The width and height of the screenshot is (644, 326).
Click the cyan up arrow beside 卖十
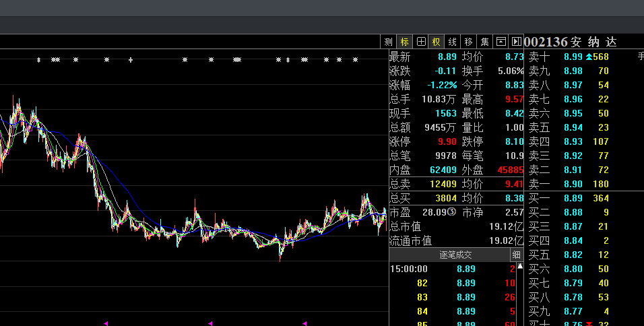589,57
